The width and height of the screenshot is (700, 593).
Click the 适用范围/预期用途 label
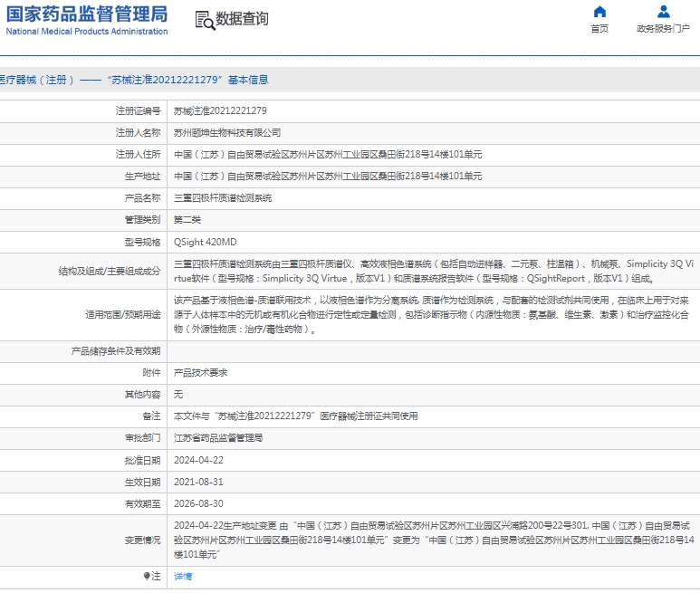click(x=123, y=314)
